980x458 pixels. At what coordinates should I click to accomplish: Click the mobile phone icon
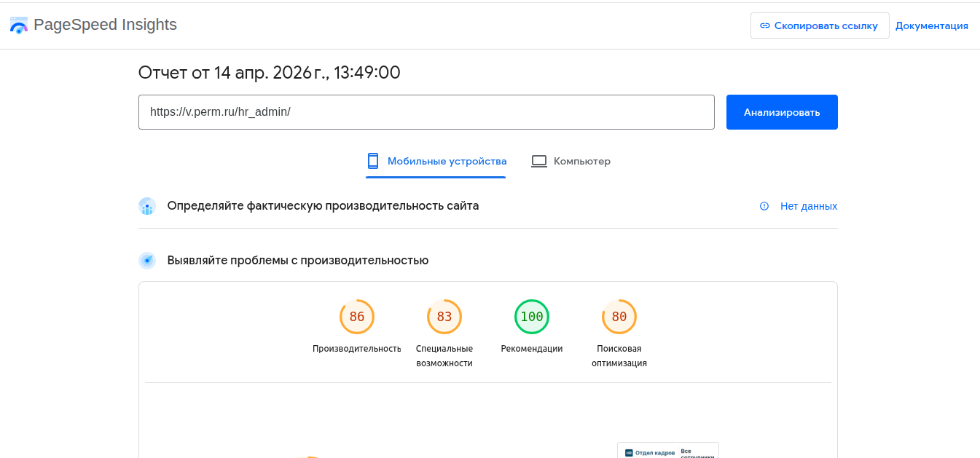373,161
